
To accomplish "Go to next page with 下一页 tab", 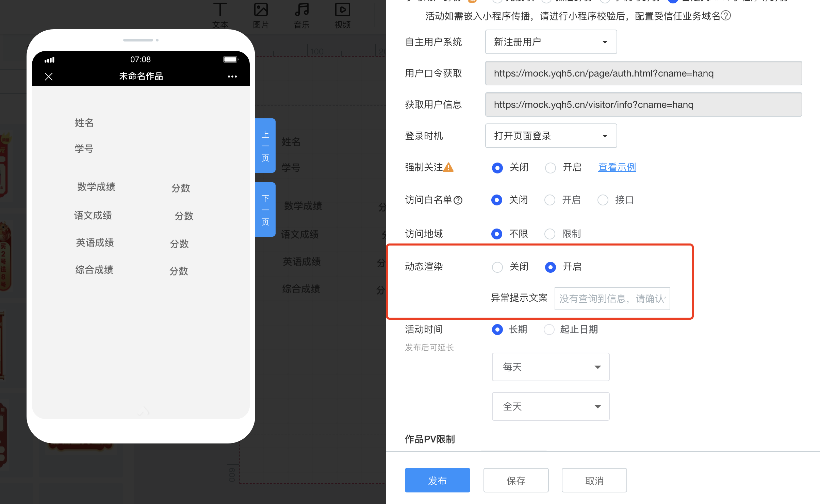I will pyautogui.click(x=265, y=209).
